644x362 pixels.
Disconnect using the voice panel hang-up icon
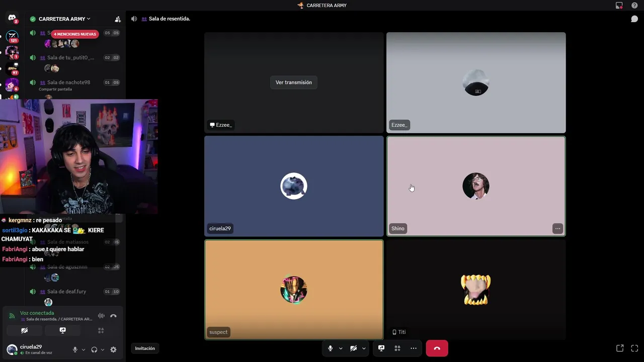[x=113, y=316]
